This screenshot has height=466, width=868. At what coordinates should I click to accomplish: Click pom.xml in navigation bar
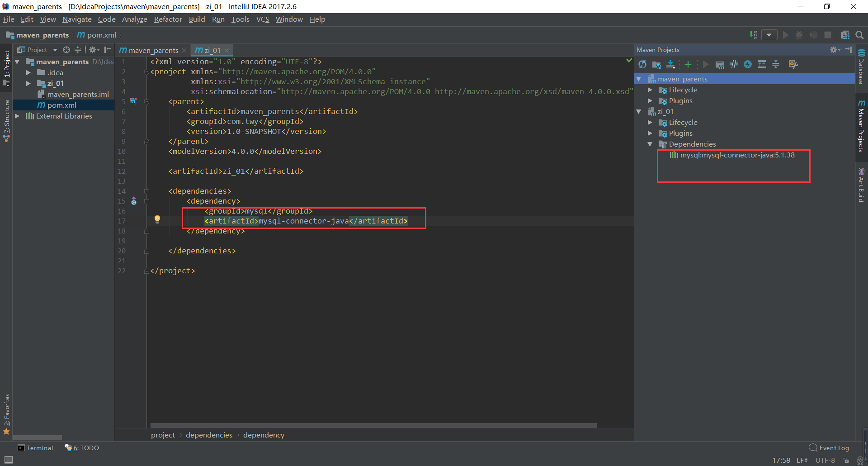[97, 35]
